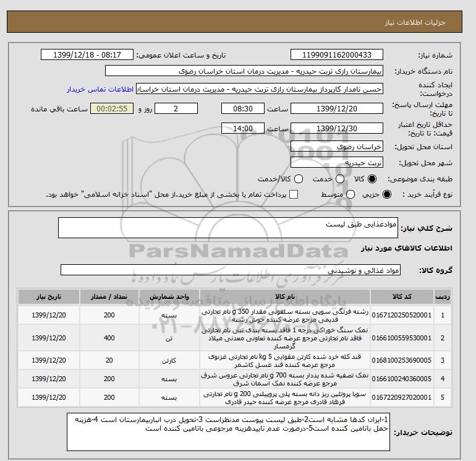The height and width of the screenshot is (461, 476).
Task: Toggle the اسناد خزانه اسلامی payment checkbox
Action: [x=294, y=194]
